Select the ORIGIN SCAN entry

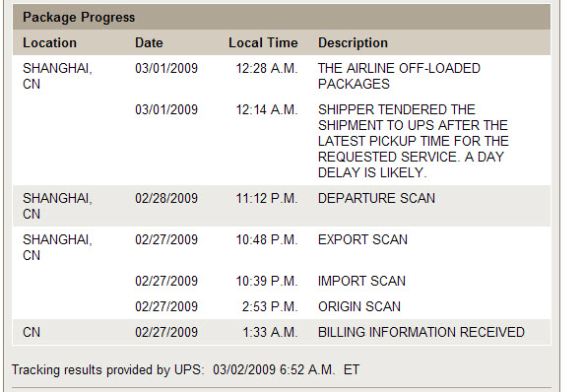[359, 306]
